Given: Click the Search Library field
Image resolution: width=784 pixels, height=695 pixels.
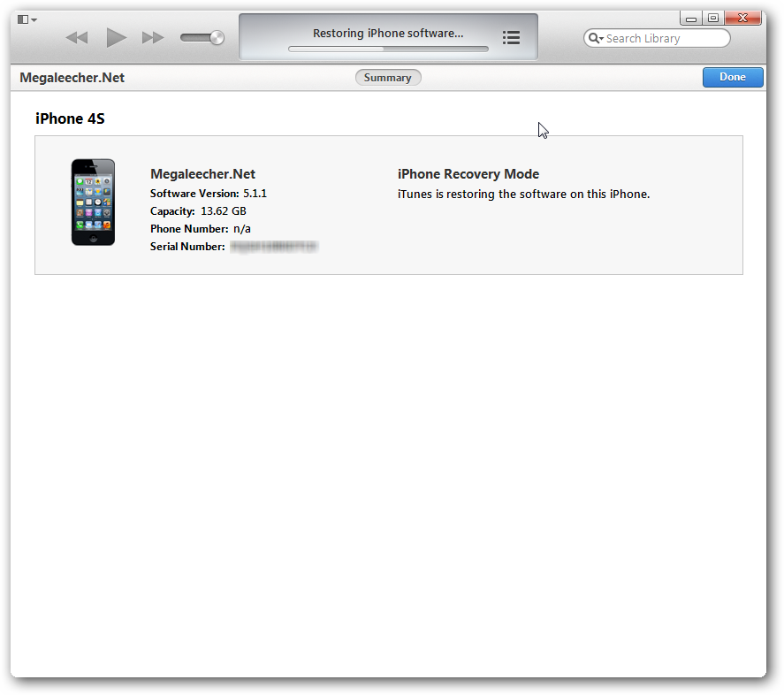Looking at the screenshot, I should [657, 38].
